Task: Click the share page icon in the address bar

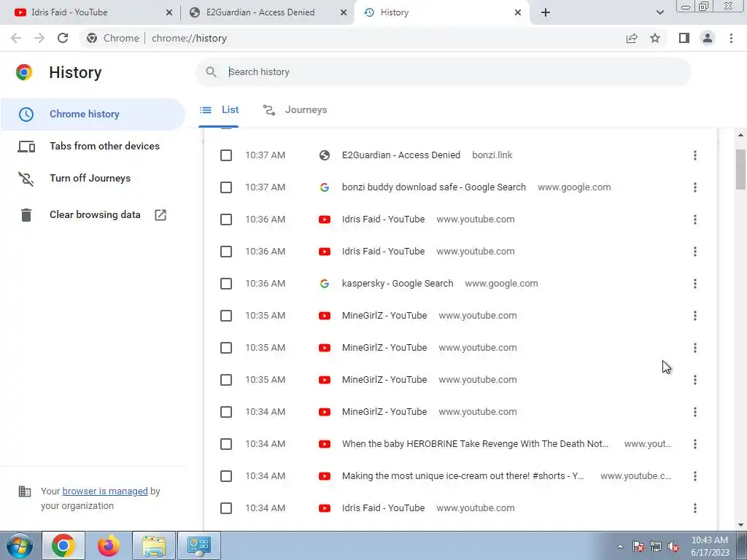Action: coord(632,38)
